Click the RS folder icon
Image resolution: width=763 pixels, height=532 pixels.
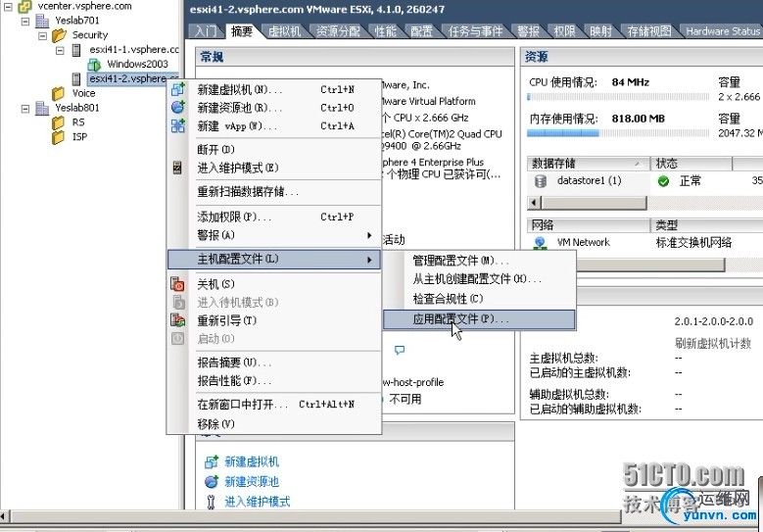59,122
